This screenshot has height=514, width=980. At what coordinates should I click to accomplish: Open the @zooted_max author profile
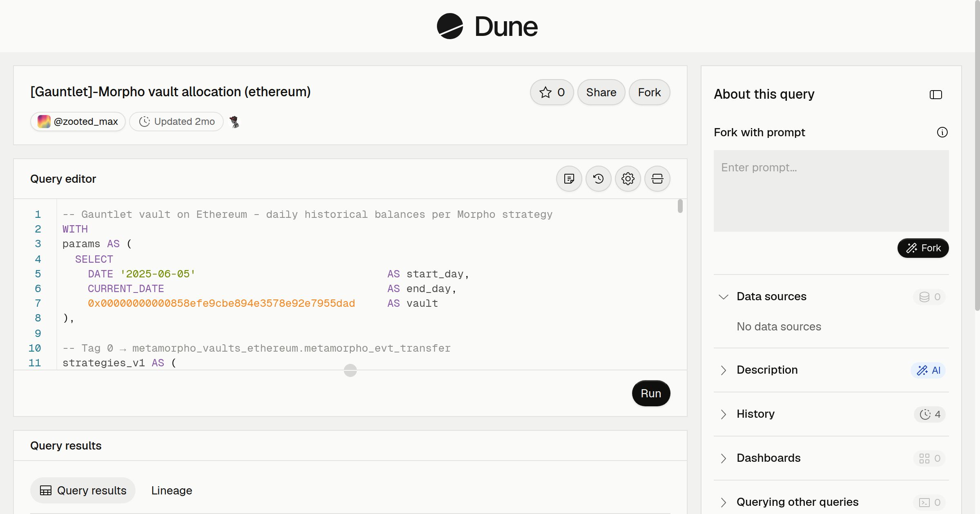(78, 122)
